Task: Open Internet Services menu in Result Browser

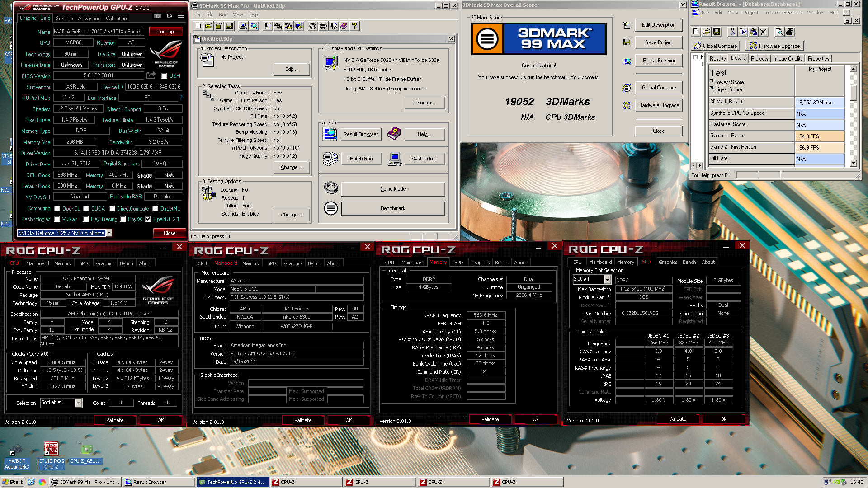Action: (783, 13)
